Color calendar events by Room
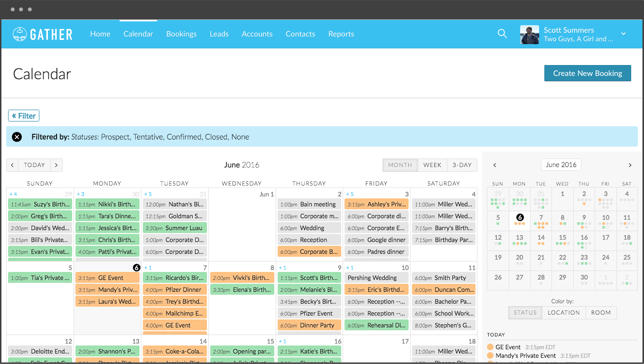Viewport: 644px width, 364px height. 601,313
